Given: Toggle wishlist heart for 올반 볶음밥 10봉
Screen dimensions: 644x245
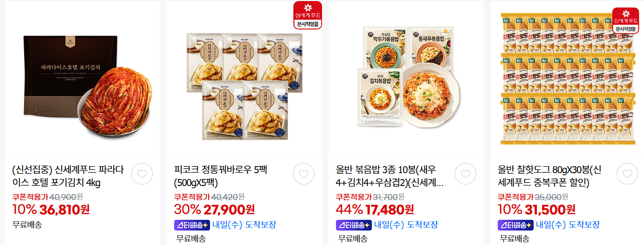Looking at the screenshot, I should click(x=466, y=174).
